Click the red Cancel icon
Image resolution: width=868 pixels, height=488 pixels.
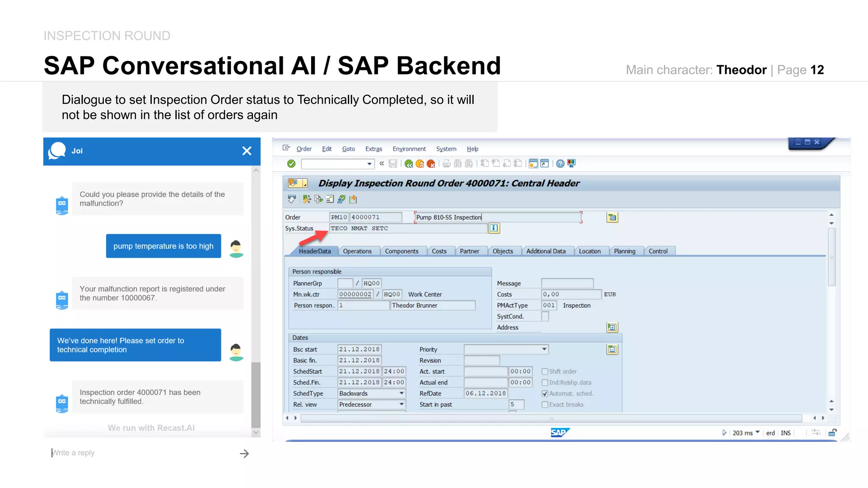431,164
